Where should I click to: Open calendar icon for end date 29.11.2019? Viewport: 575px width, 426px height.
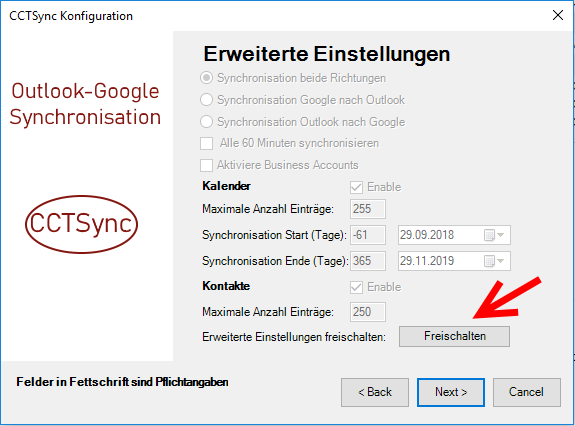click(x=489, y=261)
